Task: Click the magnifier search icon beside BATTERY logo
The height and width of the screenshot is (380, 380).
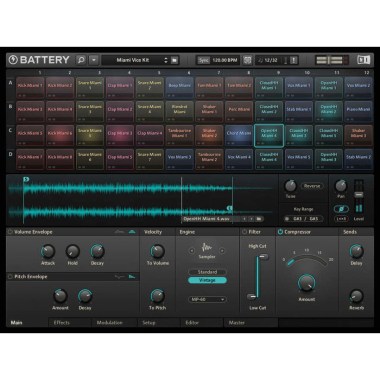Action: 81,60
